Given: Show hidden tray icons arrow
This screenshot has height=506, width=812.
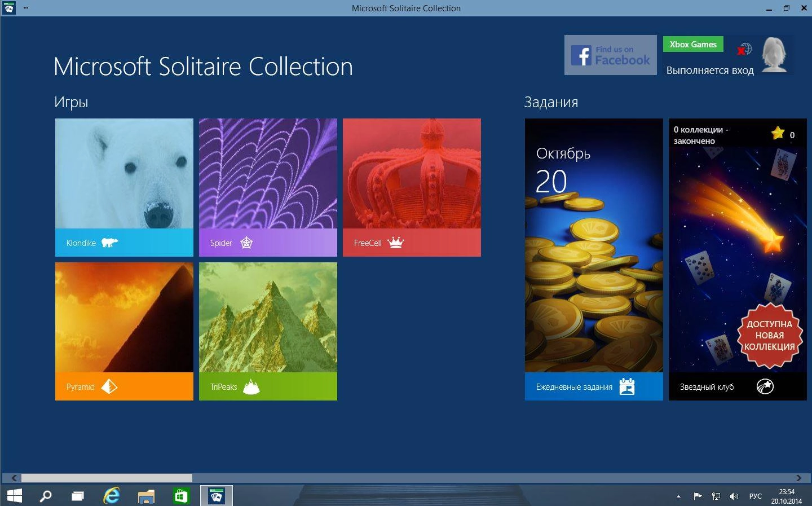Looking at the screenshot, I should (x=678, y=496).
